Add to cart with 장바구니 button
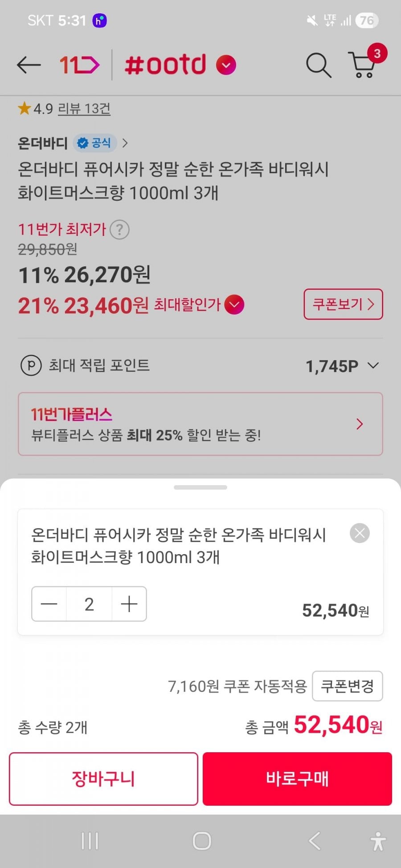This screenshot has width=401, height=868. point(103,779)
